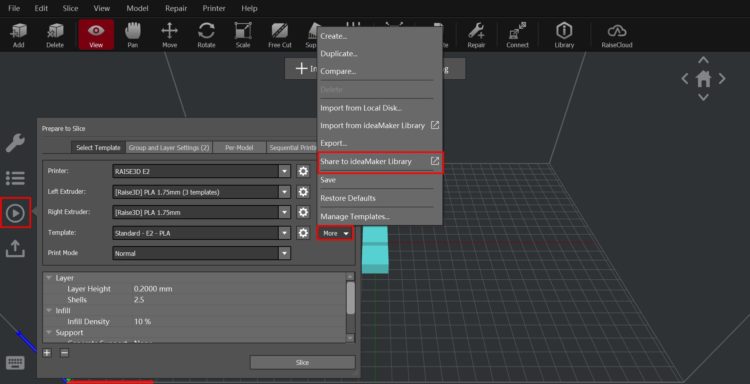Expand the Template Standard - E2 - PLA dropdown
The width and height of the screenshot is (750, 384).
201,233
